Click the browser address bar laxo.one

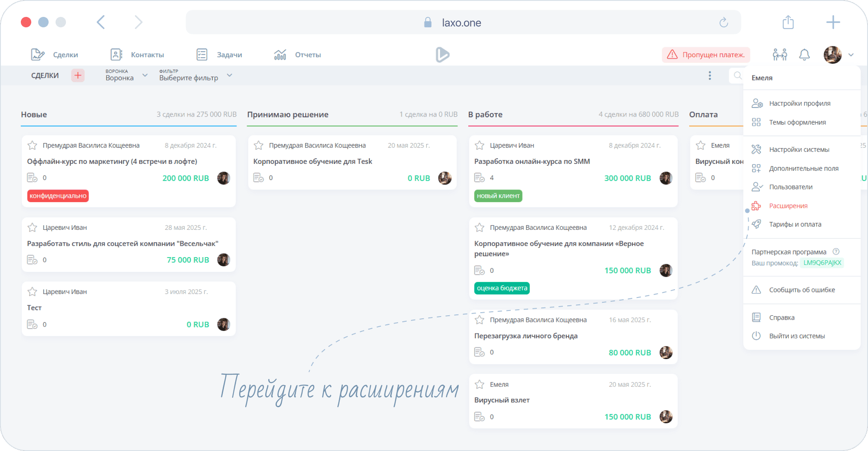461,23
